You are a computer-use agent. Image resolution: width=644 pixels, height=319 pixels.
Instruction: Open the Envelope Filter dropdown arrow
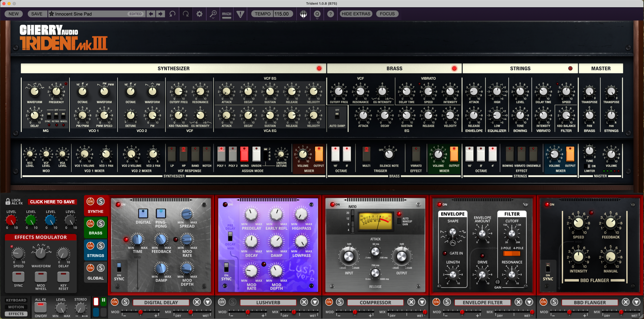tap(529, 302)
